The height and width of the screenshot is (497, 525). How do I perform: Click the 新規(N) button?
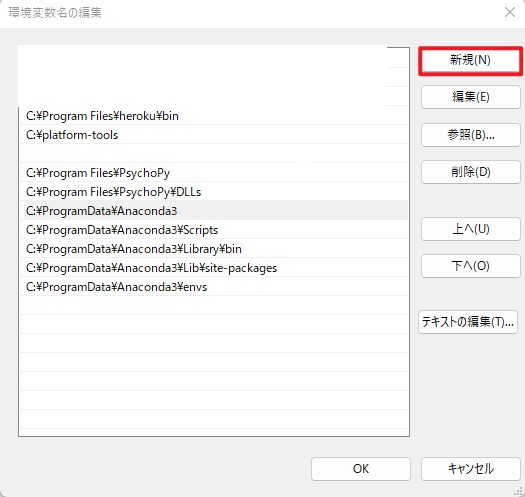[470, 60]
